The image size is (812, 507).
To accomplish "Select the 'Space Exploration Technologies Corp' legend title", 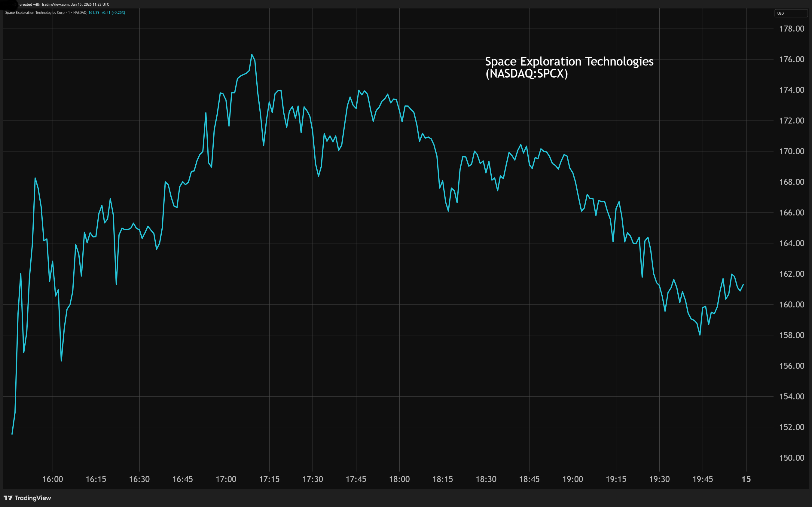I will 35,13.
